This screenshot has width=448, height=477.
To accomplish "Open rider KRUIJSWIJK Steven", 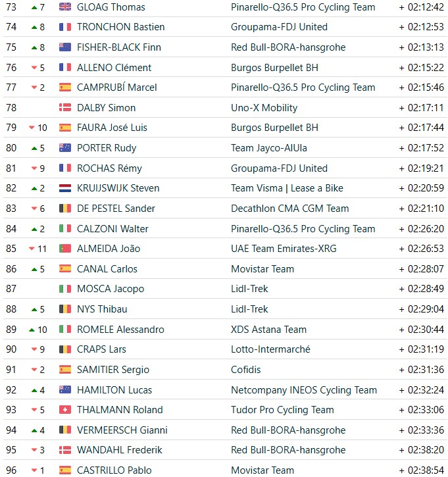I will tap(118, 188).
